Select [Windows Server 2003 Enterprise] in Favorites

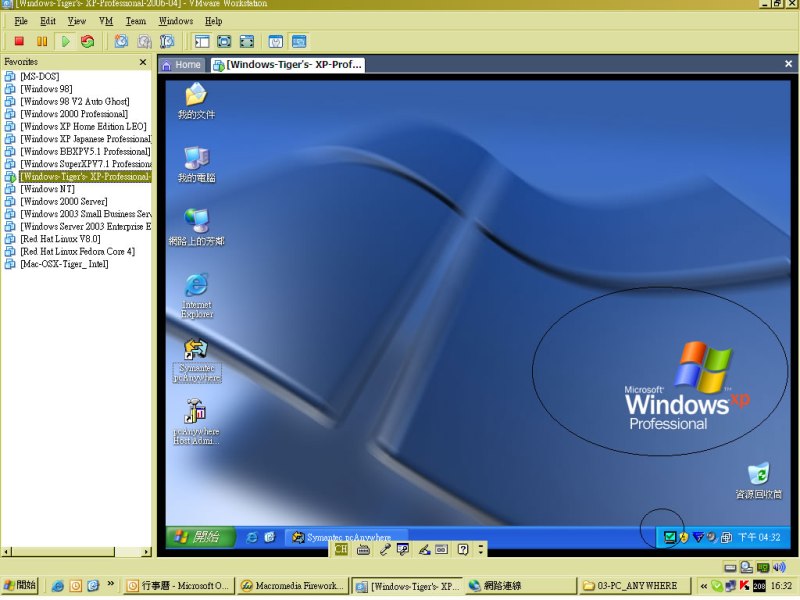[x=85, y=227]
